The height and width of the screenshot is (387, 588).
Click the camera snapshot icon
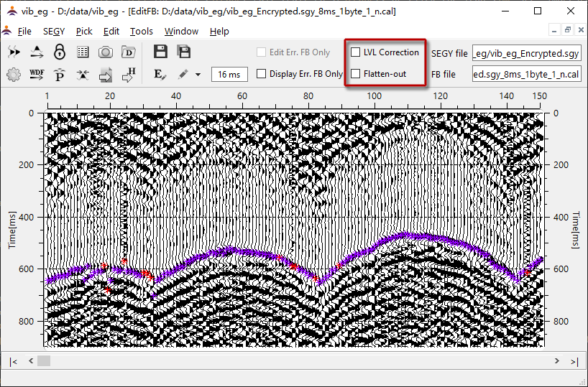(106, 52)
